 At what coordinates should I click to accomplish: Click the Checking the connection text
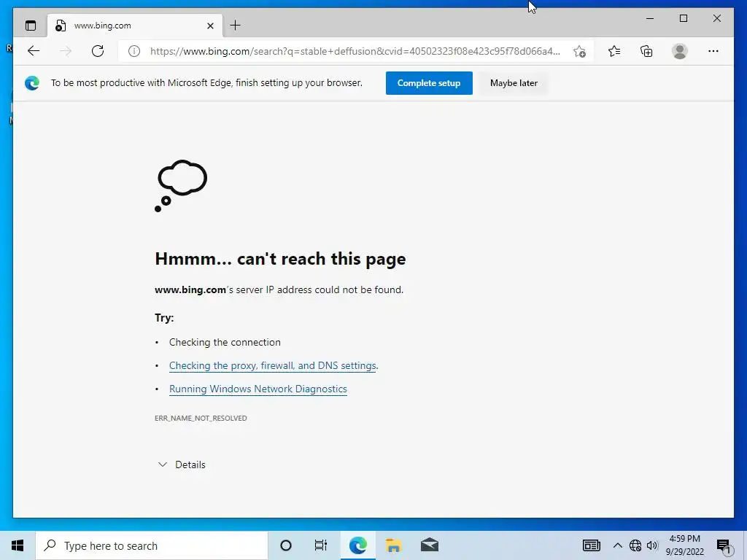(225, 342)
